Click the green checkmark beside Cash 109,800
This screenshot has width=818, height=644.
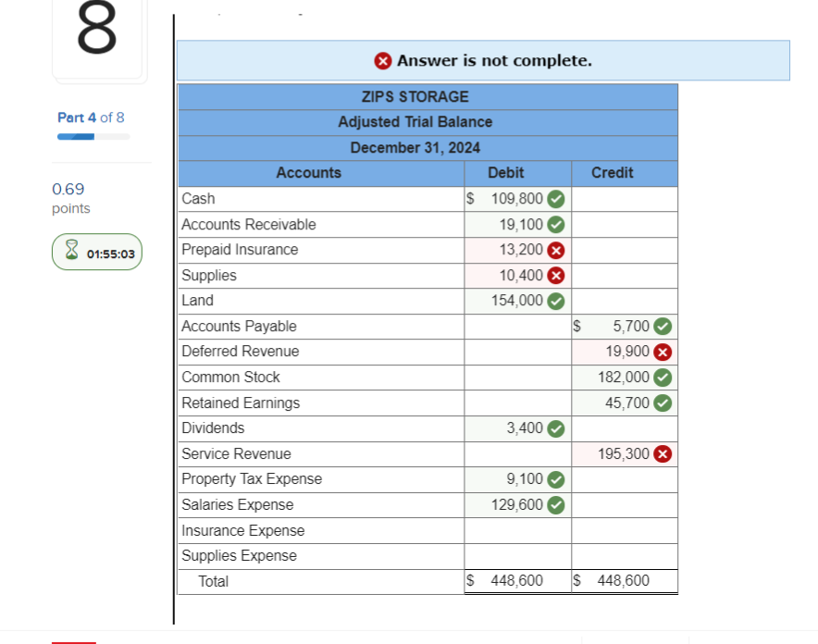point(556,199)
